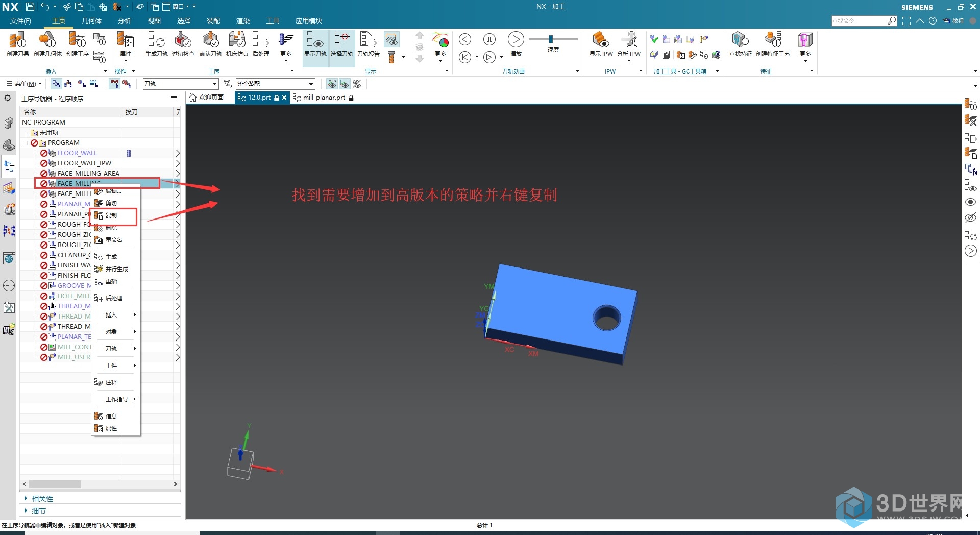Open the 整个装配 scope dropdown
980x535 pixels.
pos(275,84)
